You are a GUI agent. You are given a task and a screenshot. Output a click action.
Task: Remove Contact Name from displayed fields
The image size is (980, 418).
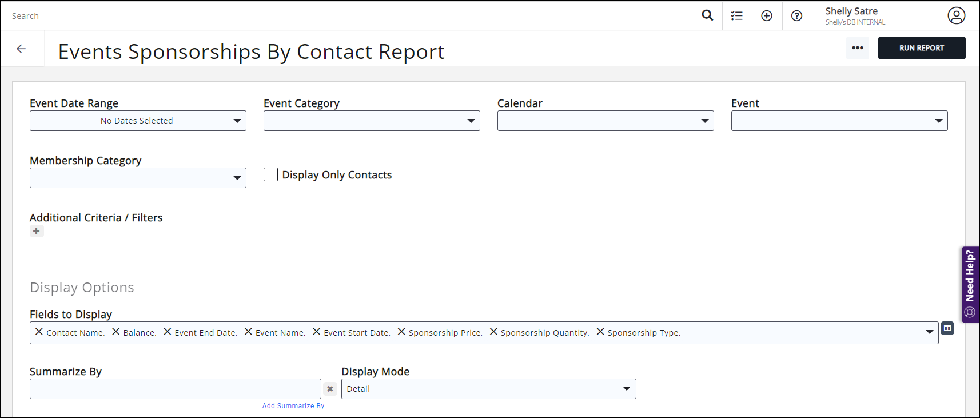click(39, 332)
